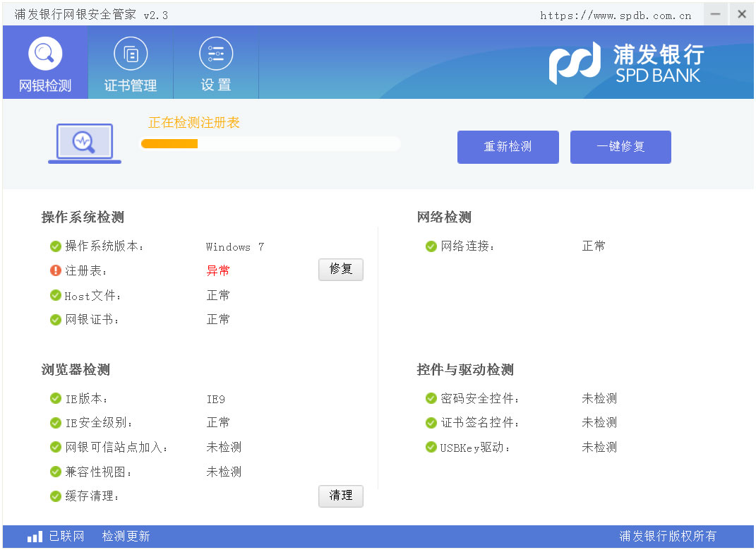The height and width of the screenshot is (550, 756).
Task: Click green check icon beside 证书签名控件
Action: (431, 423)
